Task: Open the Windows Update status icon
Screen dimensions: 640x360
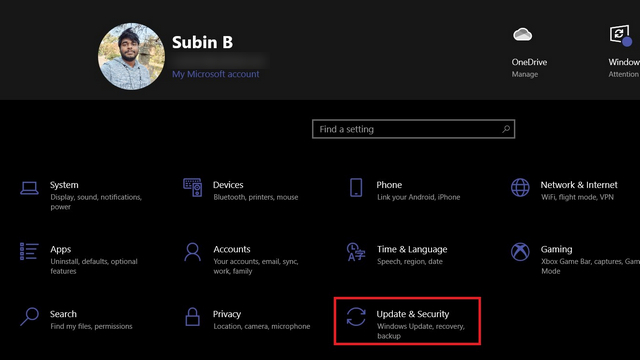Action: pyautogui.click(x=620, y=35)
